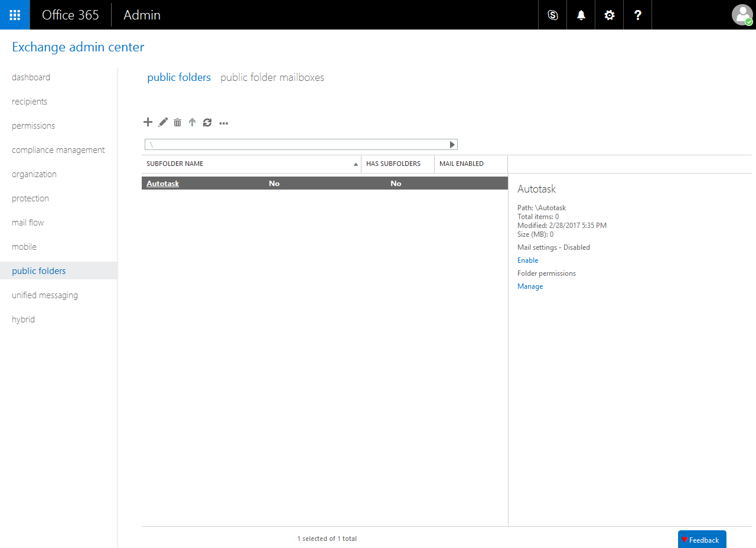The width and height of the screenshot is (756, 548).
Task: Open the user account avatar menu
Action: 742,15
